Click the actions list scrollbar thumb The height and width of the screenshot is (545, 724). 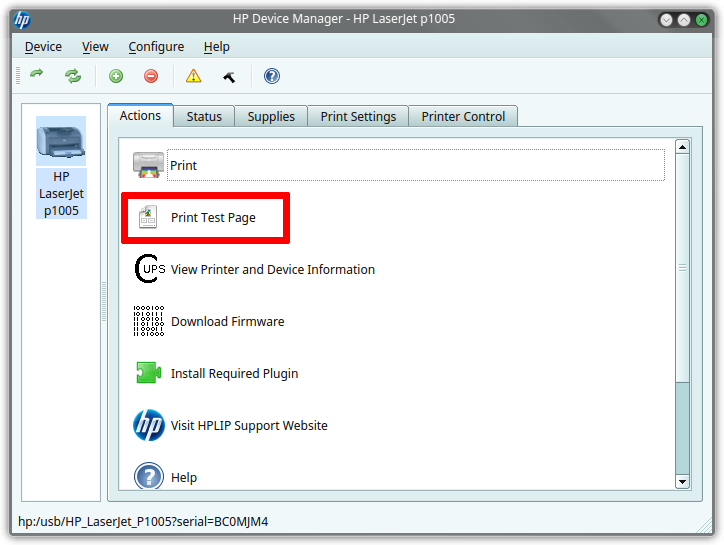(682, 268)
